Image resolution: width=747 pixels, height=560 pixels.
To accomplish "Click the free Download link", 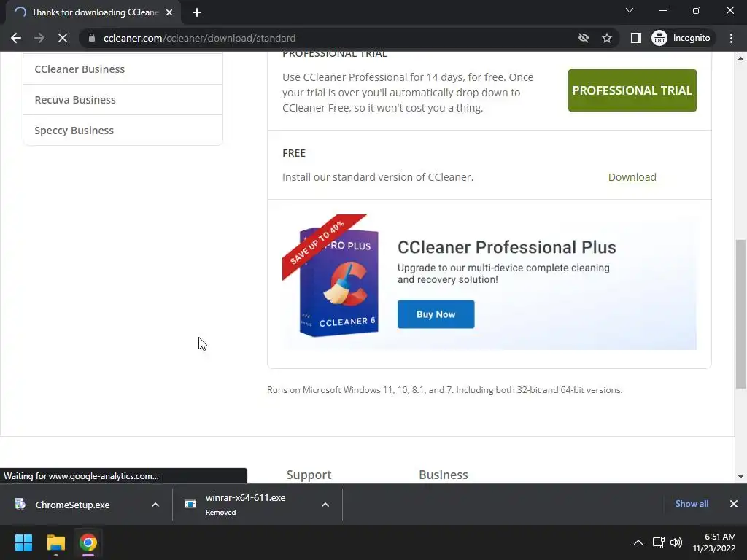I will [x=632, y=177].
